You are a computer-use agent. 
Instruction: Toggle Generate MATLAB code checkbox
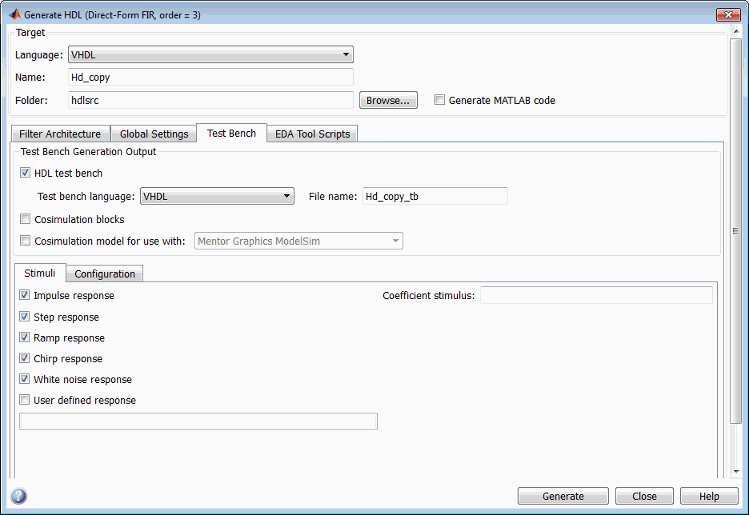point(439,99)
